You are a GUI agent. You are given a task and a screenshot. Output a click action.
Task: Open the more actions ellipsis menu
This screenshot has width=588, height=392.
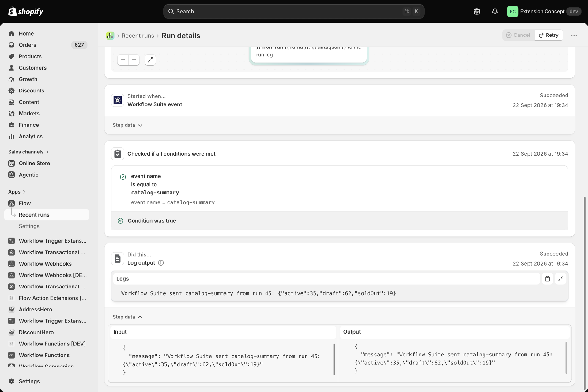pos(574,36)
